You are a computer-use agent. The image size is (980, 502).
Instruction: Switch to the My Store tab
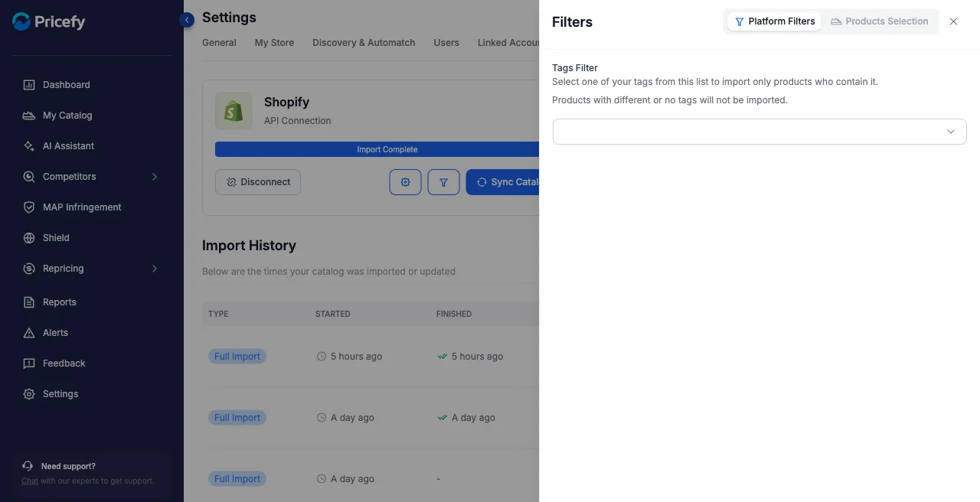(x=274, y=43)
